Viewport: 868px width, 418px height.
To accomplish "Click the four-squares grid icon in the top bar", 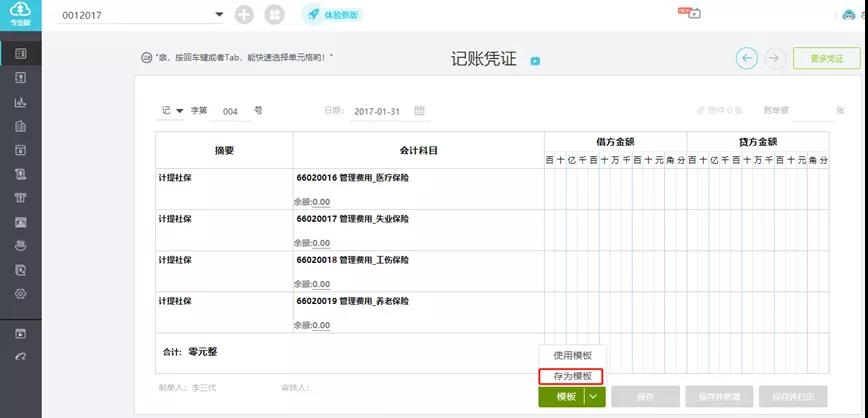I will [275, 14].
